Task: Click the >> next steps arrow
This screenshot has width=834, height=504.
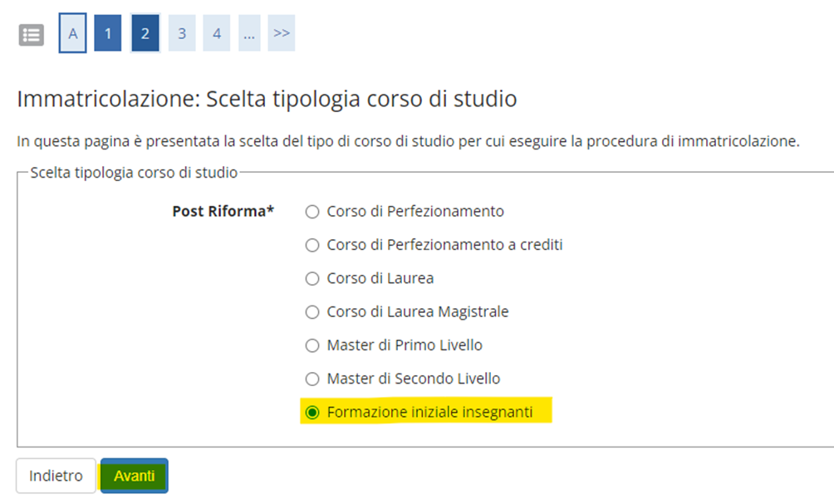Action: point(282,33)
